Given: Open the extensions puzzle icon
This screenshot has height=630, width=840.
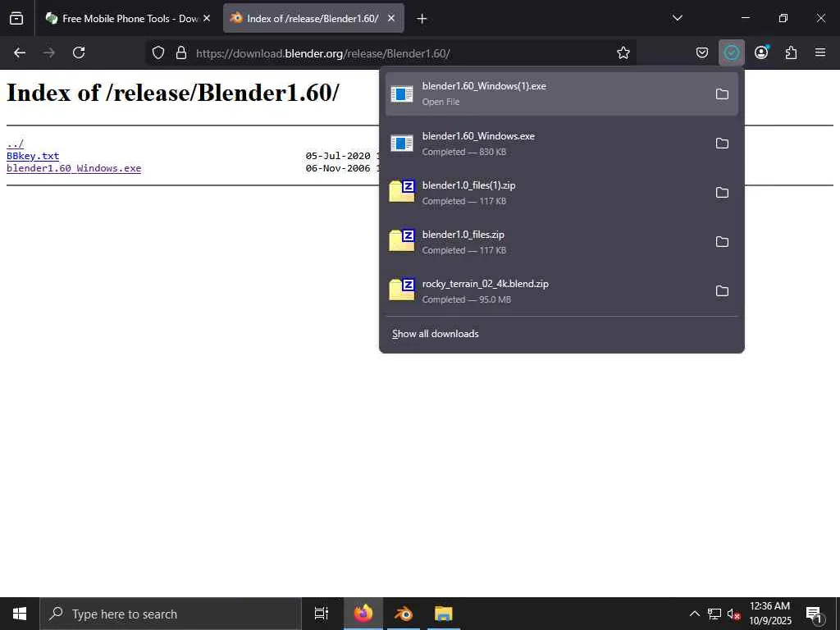Looking at the screenshot, I should 791,52.
